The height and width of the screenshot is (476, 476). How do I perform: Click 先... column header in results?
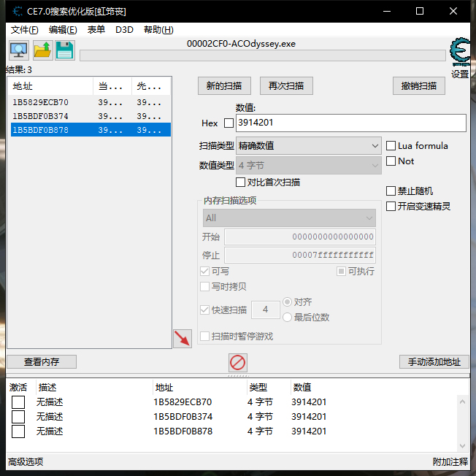click(x=151, y=86)
